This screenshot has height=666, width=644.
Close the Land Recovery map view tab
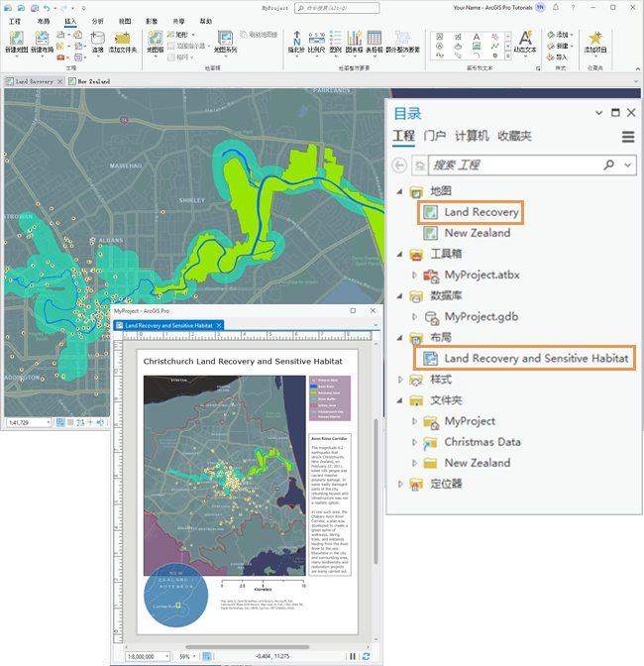pyautogui.click(x=59, y=81)
